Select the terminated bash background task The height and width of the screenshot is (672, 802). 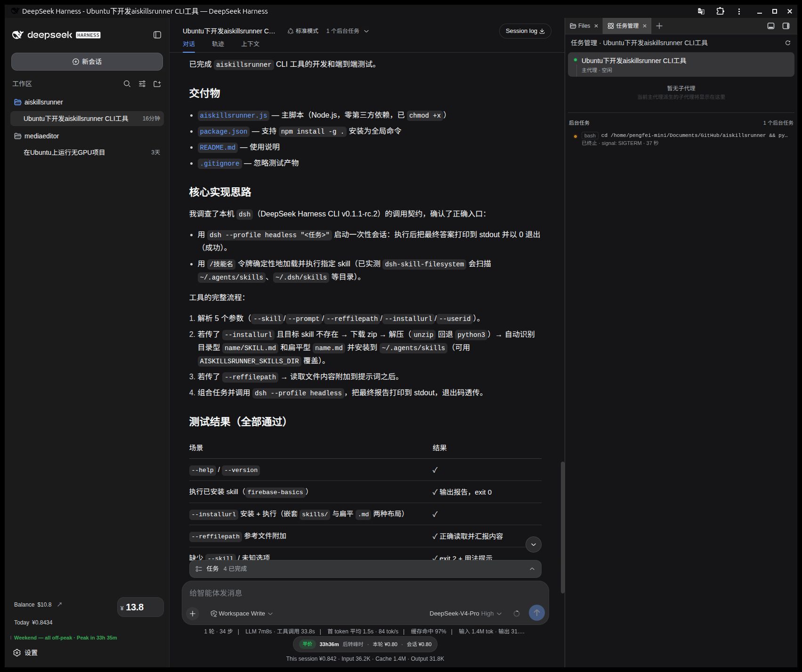[x=681, y=139]
